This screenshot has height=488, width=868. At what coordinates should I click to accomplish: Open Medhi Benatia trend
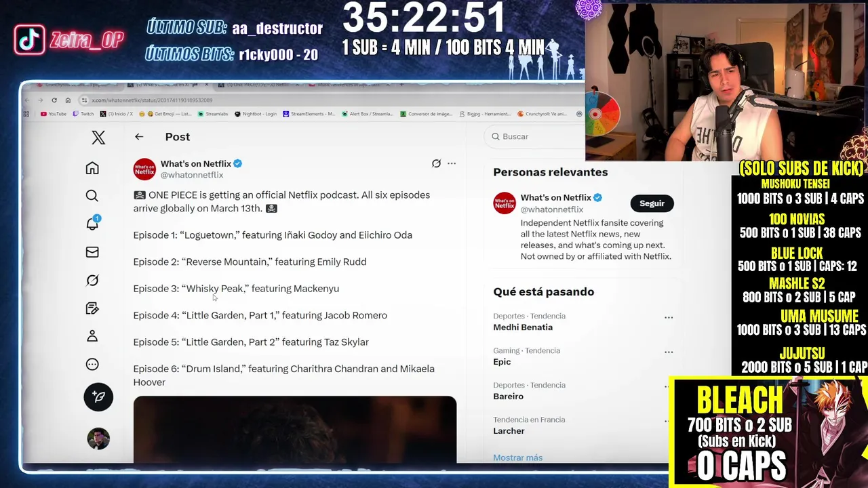(523, 327)
